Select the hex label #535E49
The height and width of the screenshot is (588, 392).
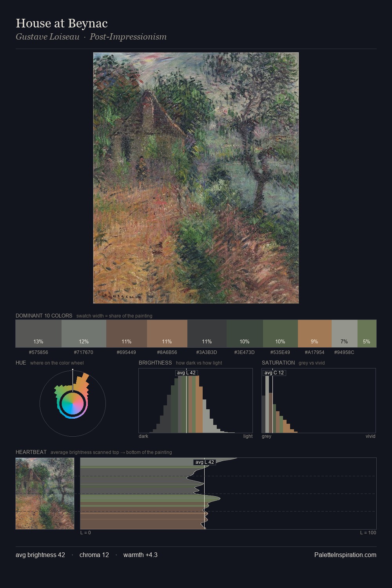pos(280,352)
